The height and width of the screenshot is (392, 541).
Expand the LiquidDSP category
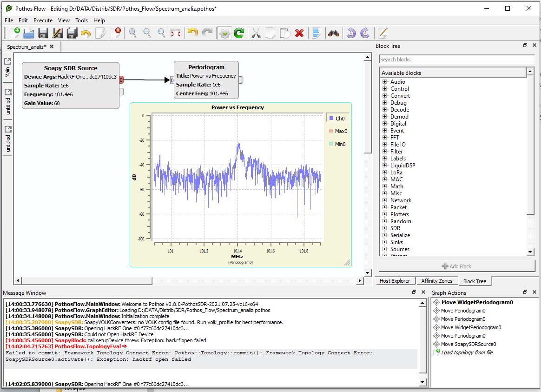point(385,165)
